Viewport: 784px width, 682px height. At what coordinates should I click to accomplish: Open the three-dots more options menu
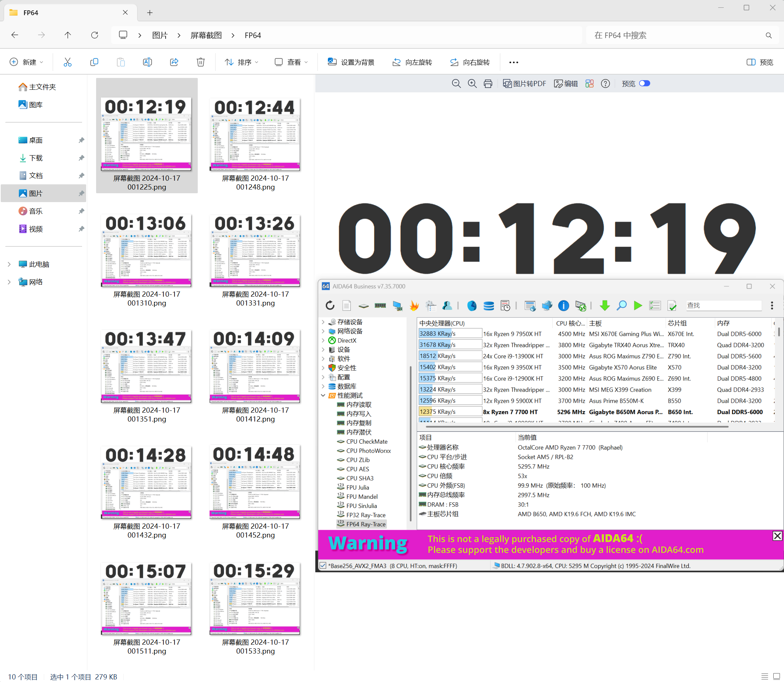point(513,62)
